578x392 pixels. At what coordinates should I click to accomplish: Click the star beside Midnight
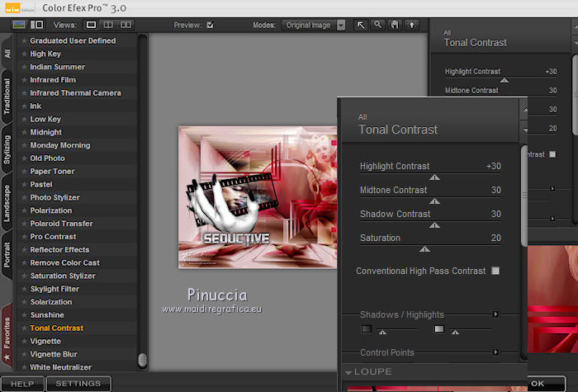point(24,132)
